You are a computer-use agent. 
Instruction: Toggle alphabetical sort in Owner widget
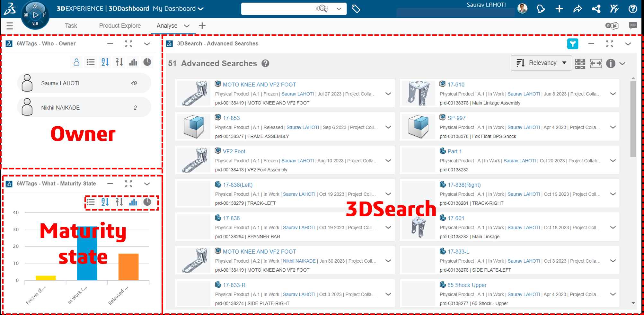click(x=105, y=62)
